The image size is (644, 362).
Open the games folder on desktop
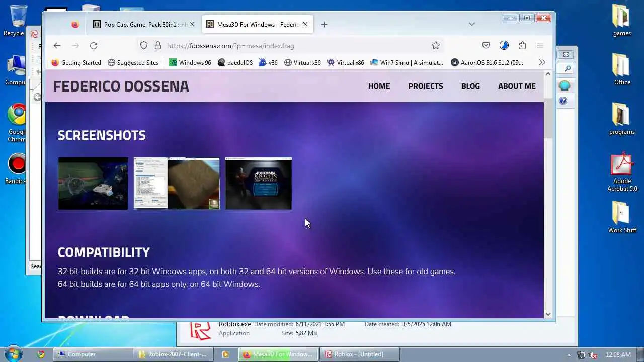click(x=622, y=21)
